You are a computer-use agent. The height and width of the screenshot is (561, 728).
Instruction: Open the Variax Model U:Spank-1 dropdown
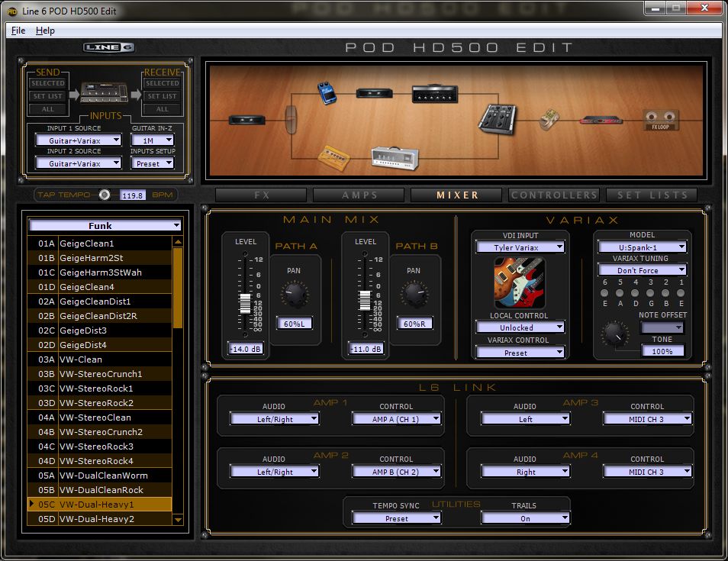click(x=643, y=247)
